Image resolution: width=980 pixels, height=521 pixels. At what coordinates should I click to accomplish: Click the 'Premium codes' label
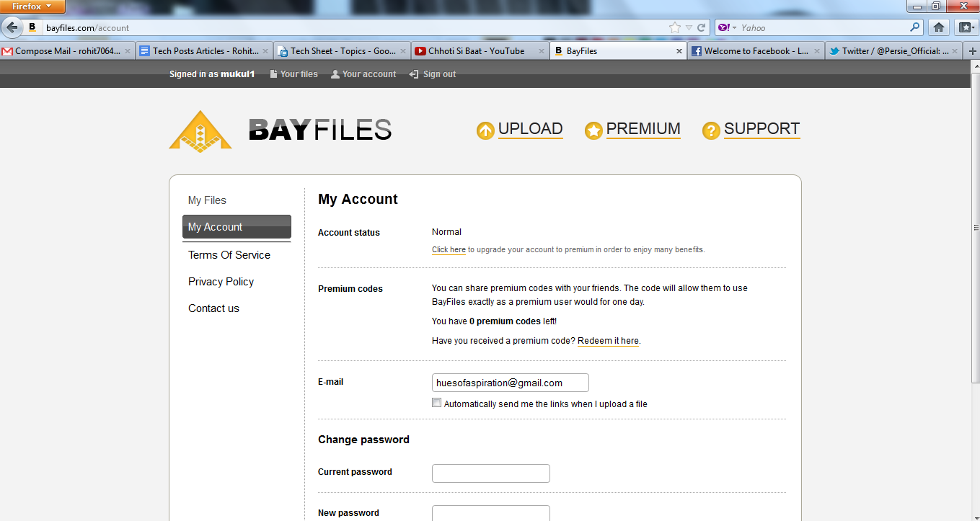point(350,289)
